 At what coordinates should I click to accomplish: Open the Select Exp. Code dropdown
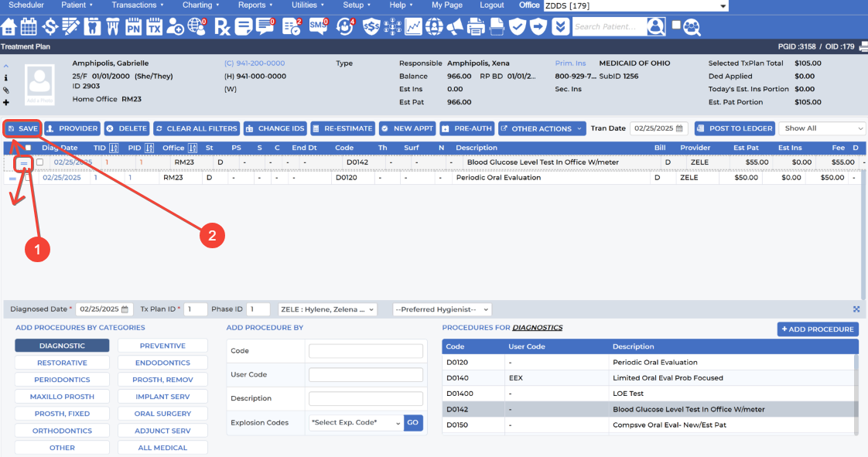pyautogui.click(x=356, y=423)
